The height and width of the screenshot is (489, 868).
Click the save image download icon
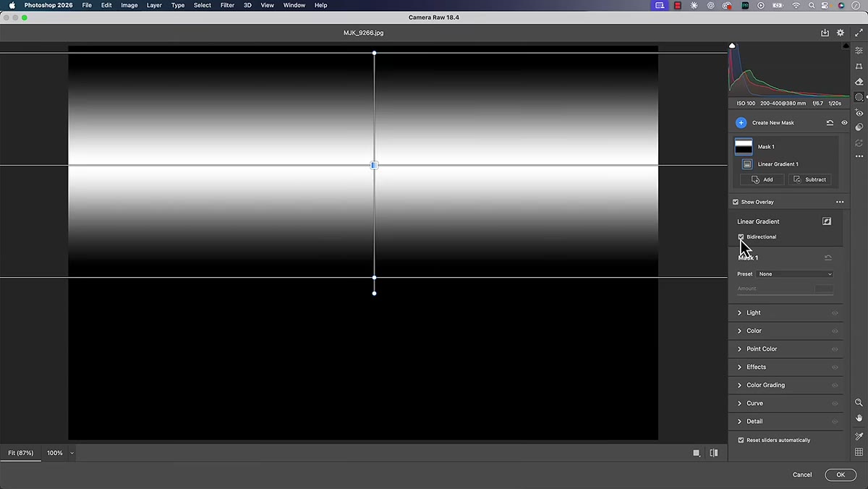pos(825,33)
